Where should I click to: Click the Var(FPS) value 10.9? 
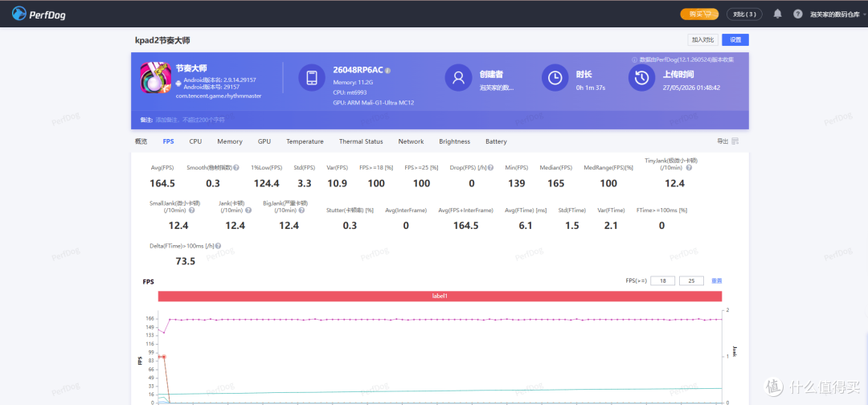(337, 184)
